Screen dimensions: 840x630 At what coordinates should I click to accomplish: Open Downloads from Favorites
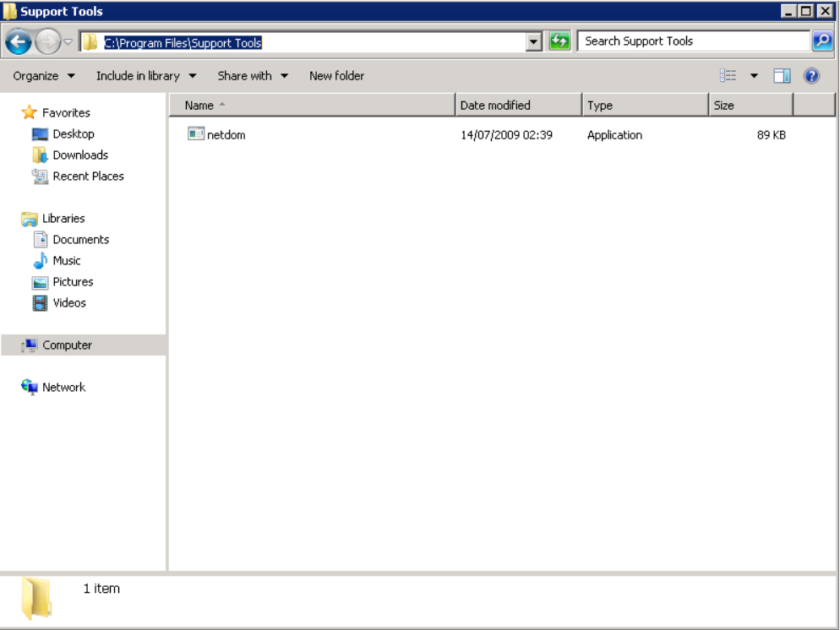click(x=80, y=155)
